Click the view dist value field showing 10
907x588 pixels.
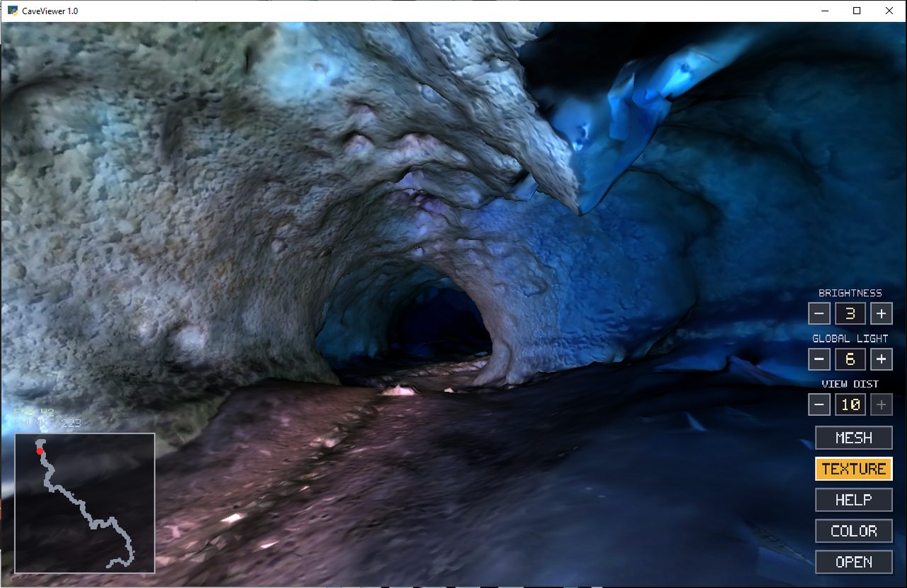850,405
